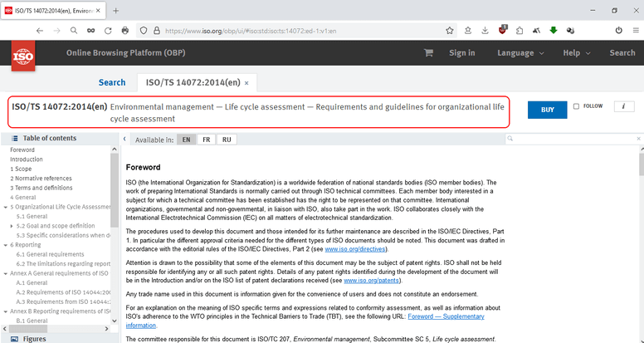Image resolution: width=644 pixels, height=343 pixels.
Task: Open the www.iso.org/directives link
Action: [355, 249]
